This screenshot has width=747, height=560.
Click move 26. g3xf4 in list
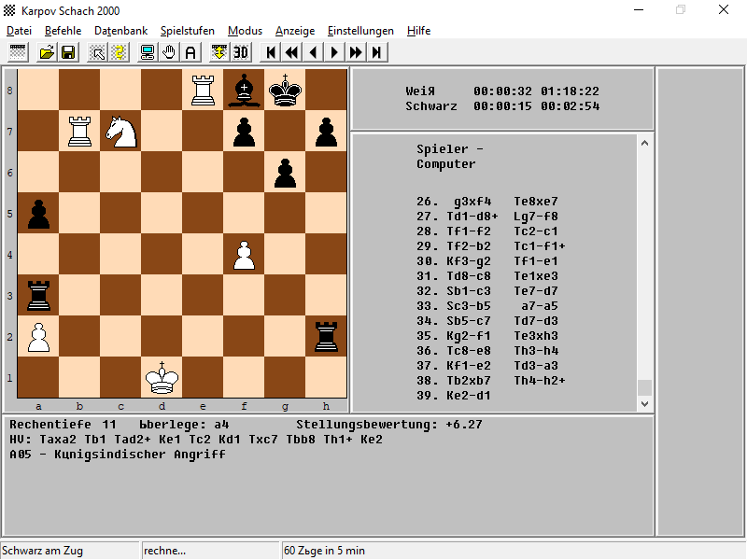(454, 202)
